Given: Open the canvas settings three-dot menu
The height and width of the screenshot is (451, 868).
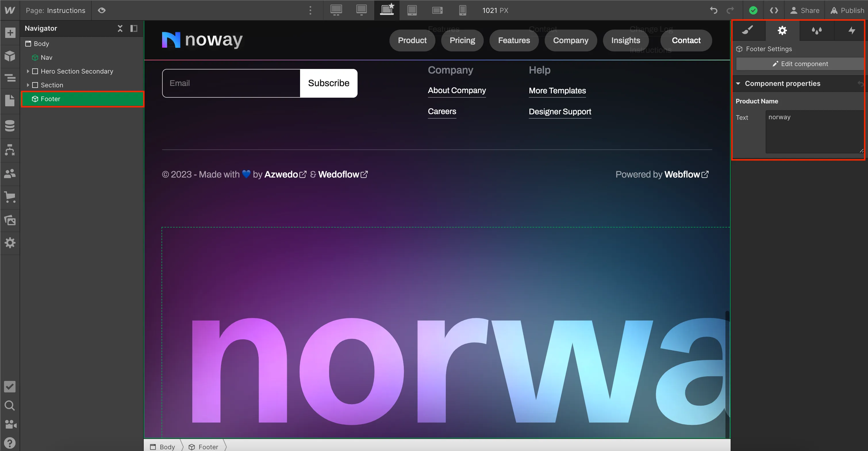Looking at the screenshot, I should click(x=310, y=10).
